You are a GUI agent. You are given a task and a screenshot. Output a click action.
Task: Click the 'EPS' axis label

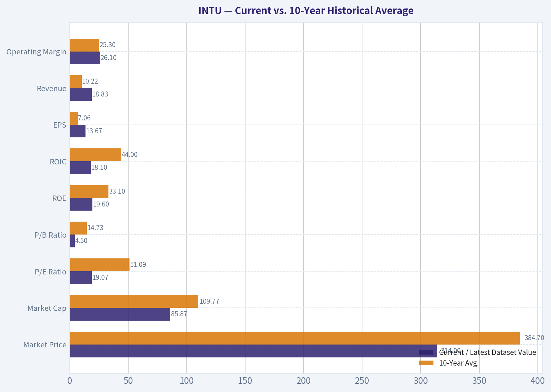pos(60,125)
